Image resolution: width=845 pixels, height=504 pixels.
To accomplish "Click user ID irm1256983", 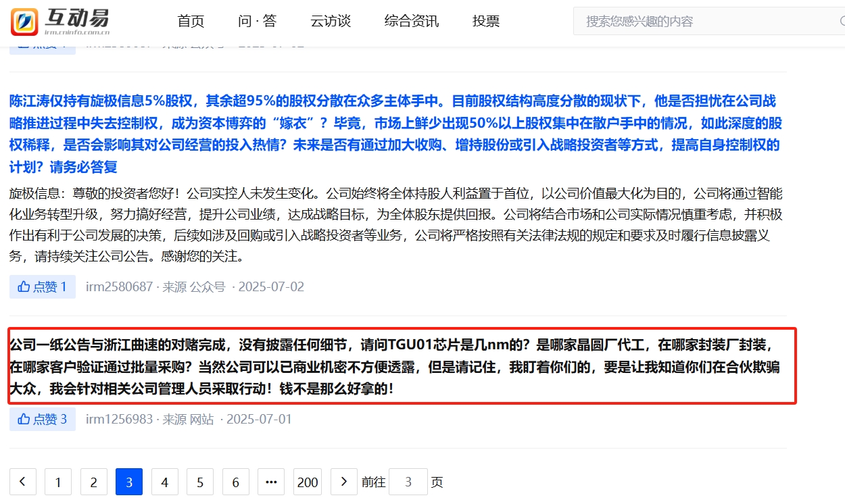I will 120,419.
